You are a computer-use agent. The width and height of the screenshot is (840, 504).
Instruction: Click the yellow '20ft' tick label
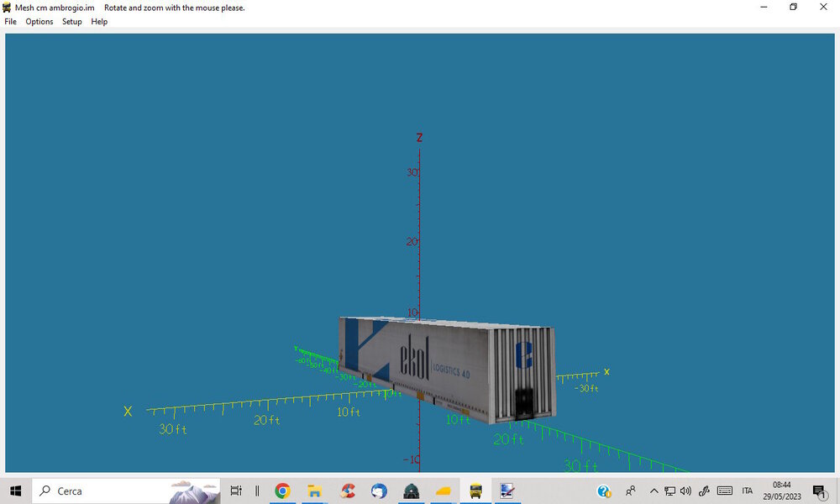pos(267,420)
